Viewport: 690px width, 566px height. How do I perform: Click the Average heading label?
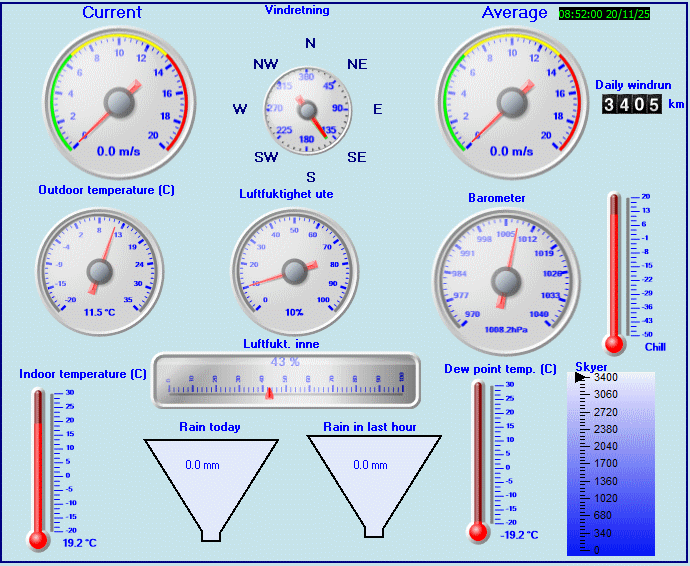pyautogui.click(x=514, y=13)
